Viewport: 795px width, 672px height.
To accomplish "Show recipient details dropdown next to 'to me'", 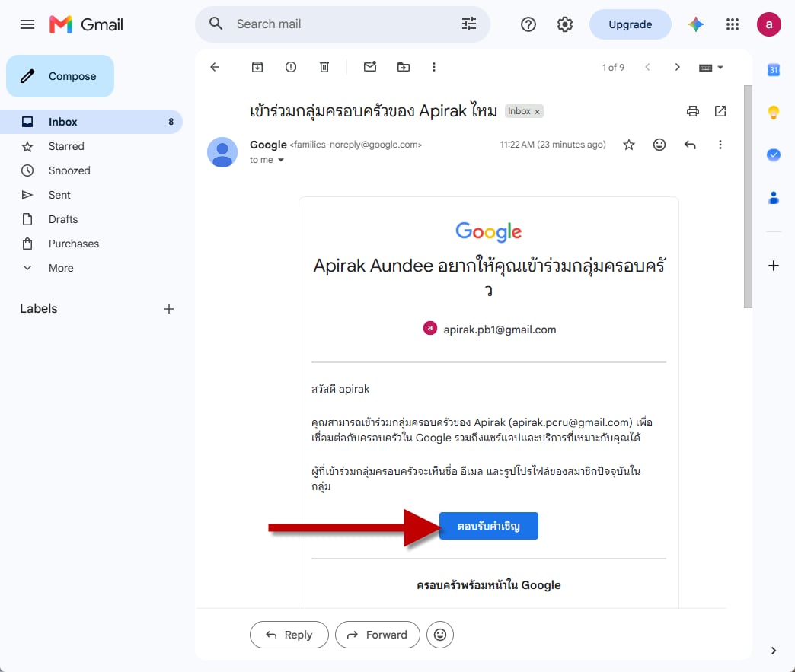I will pos(281,160).
